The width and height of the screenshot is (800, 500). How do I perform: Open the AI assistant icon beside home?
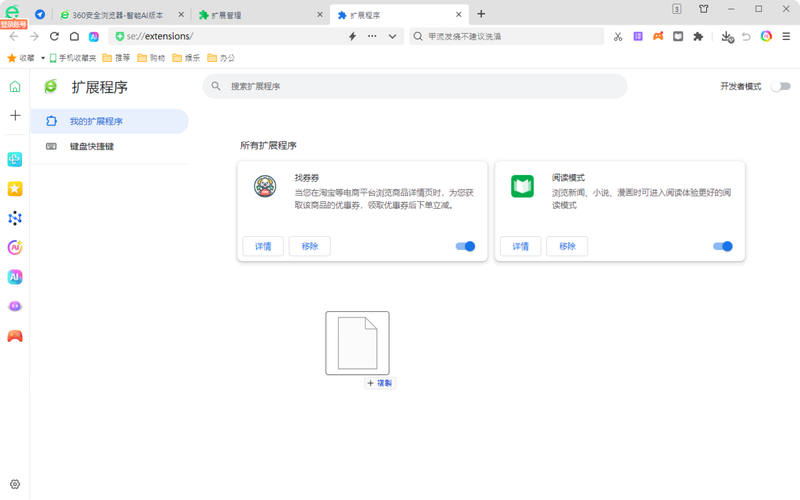click(x=94, y=36)
